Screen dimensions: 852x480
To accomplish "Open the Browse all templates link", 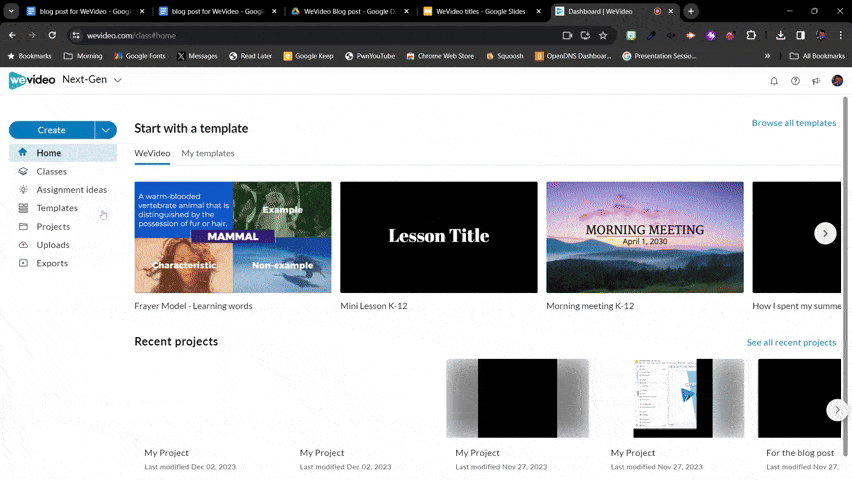I will (x=793, y=123).
